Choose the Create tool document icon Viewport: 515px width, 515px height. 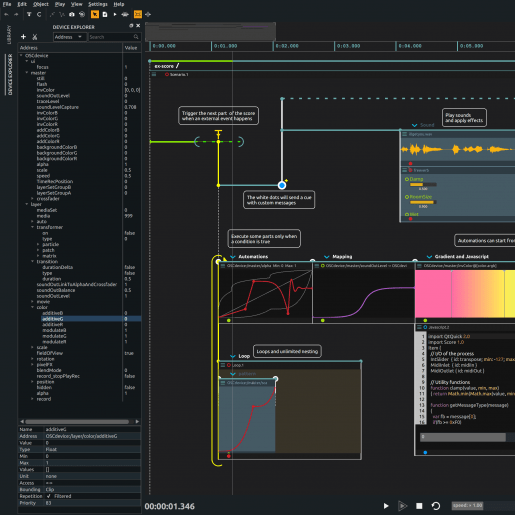pyautogui.click(x=105, y=14)
